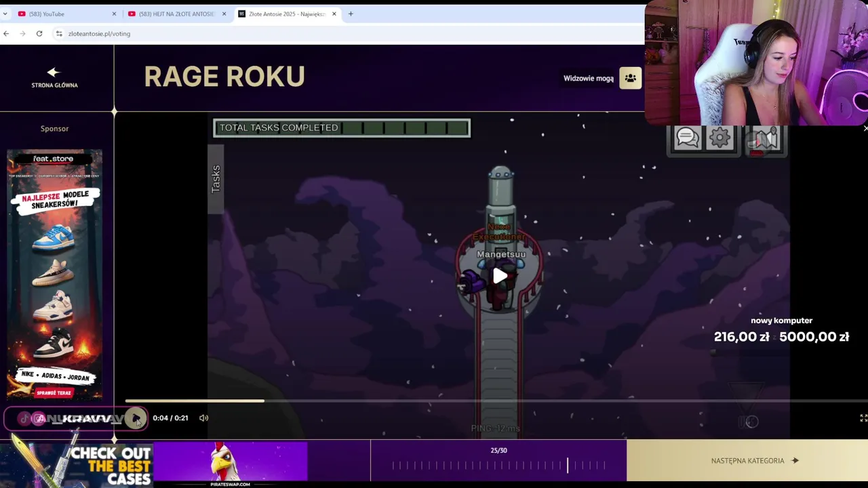
Task: Click the in-game chat bubble icon
Action: coord(687,138)
